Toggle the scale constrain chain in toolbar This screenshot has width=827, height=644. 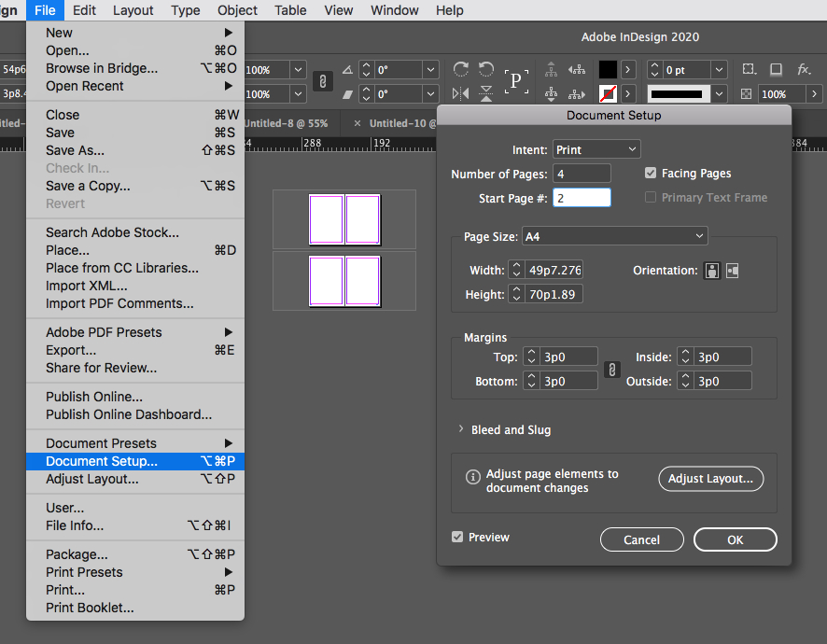322,82
